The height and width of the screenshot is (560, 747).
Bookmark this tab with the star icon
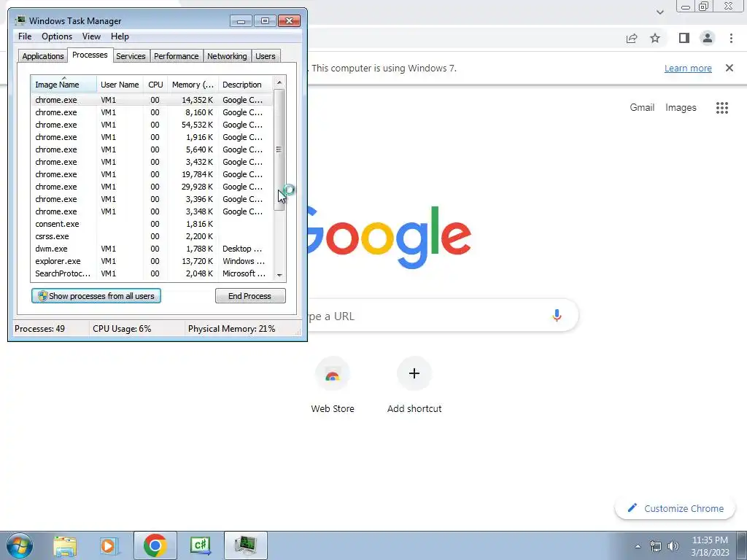pyautogui.click(x=655, y=38)
